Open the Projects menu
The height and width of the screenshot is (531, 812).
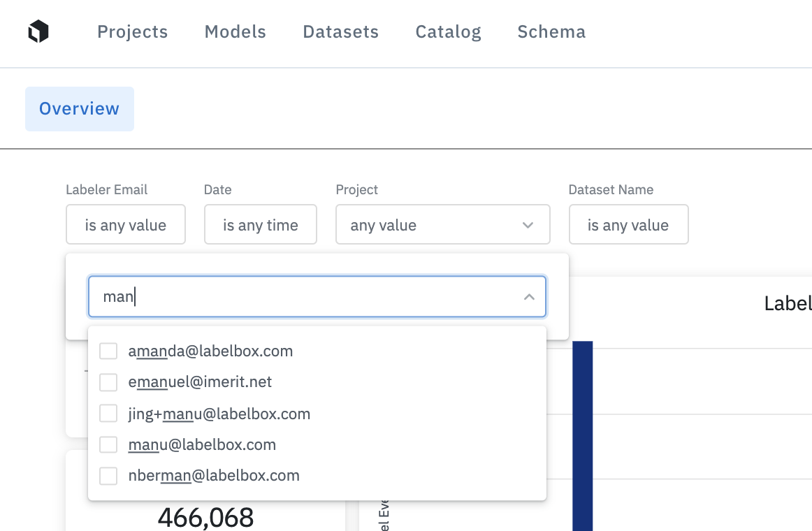[133, 31]
